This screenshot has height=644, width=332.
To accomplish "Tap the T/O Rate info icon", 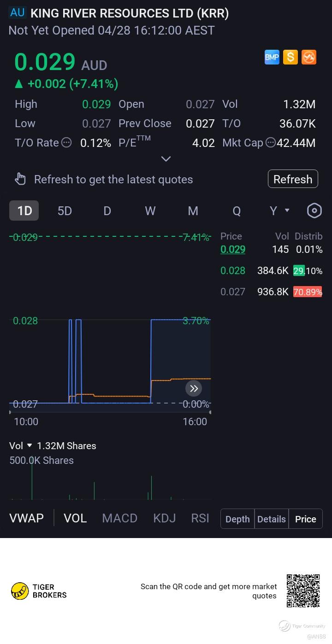I will [67, 143].
